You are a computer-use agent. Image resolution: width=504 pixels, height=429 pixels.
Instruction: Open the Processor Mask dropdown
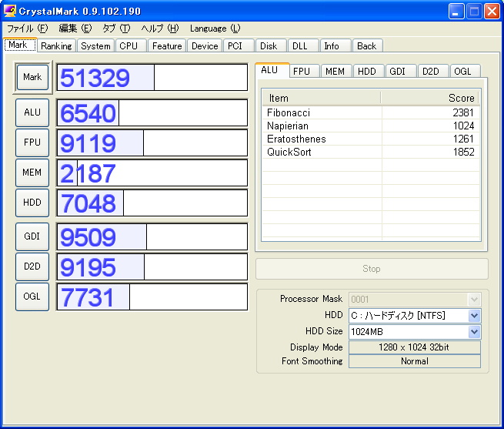(x=474, y=300)
